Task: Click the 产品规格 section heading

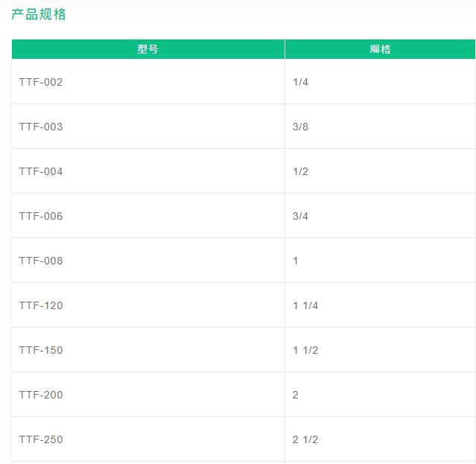Action: click(39, 15)
